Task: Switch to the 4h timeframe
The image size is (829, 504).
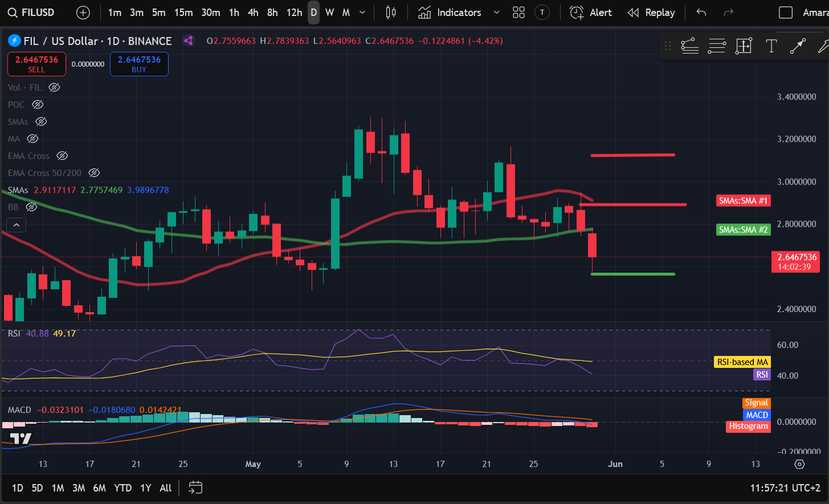Action: pos(253,13)
